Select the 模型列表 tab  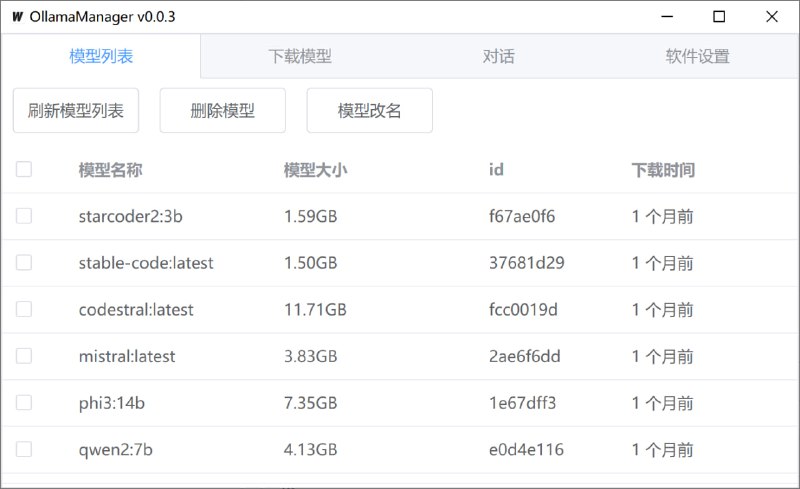pyautogui.click(x=101, y=56)
